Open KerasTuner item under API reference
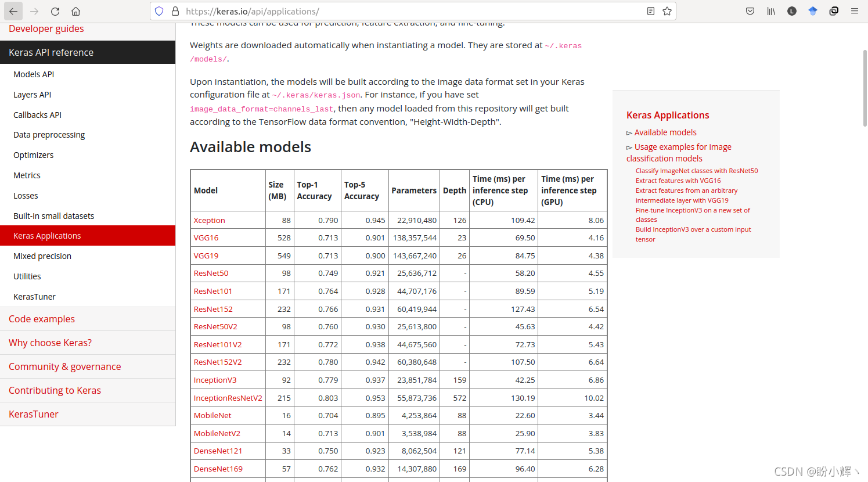 [34, 297]
